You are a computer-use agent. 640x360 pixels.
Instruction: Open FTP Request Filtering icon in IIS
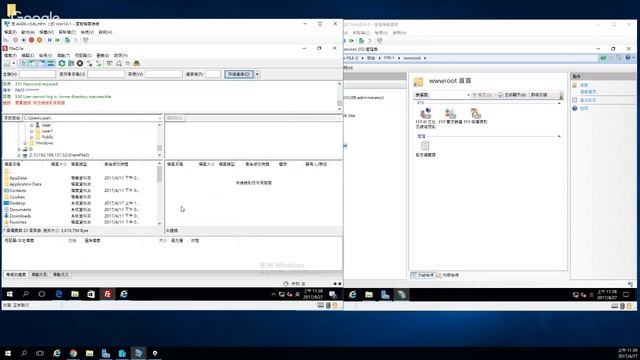[450, 116]
